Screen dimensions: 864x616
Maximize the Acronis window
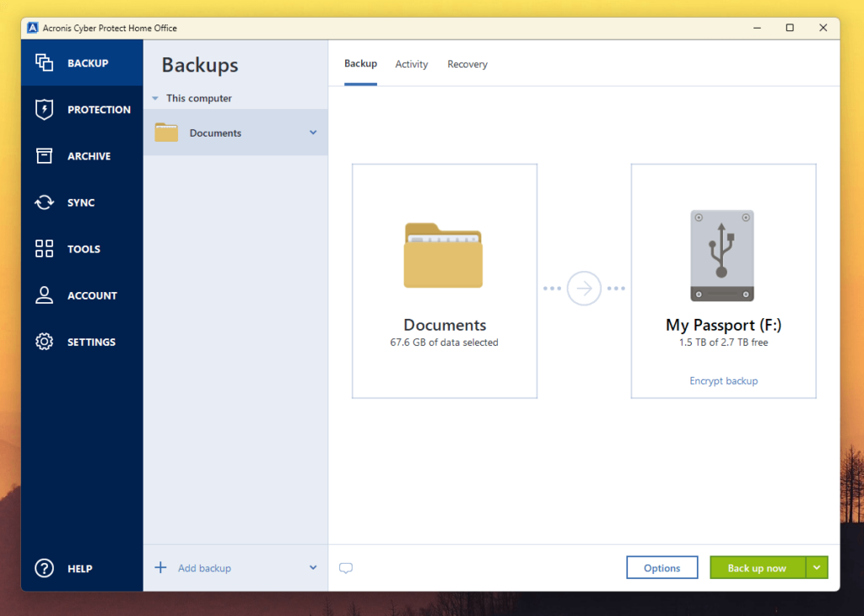tap(790, 28)
